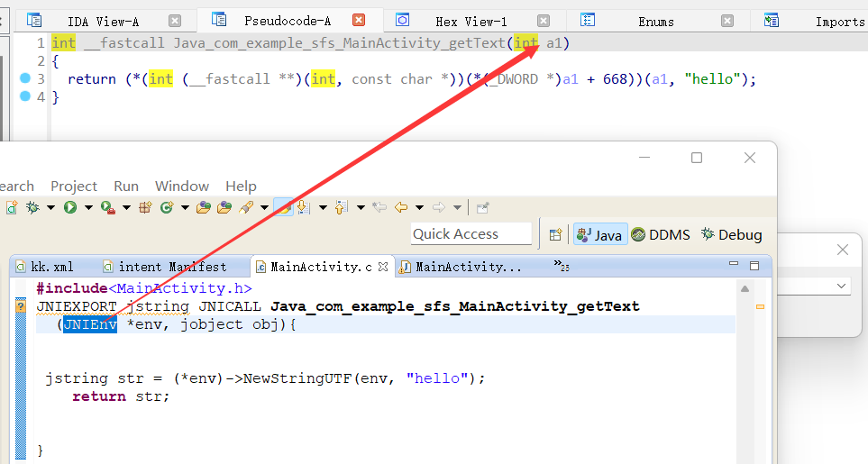Toggle breakpoint dot on pseudocode line 3
The height and width of the screenshot is (464, 868).
pyautogui.click(x=25, y=78)
